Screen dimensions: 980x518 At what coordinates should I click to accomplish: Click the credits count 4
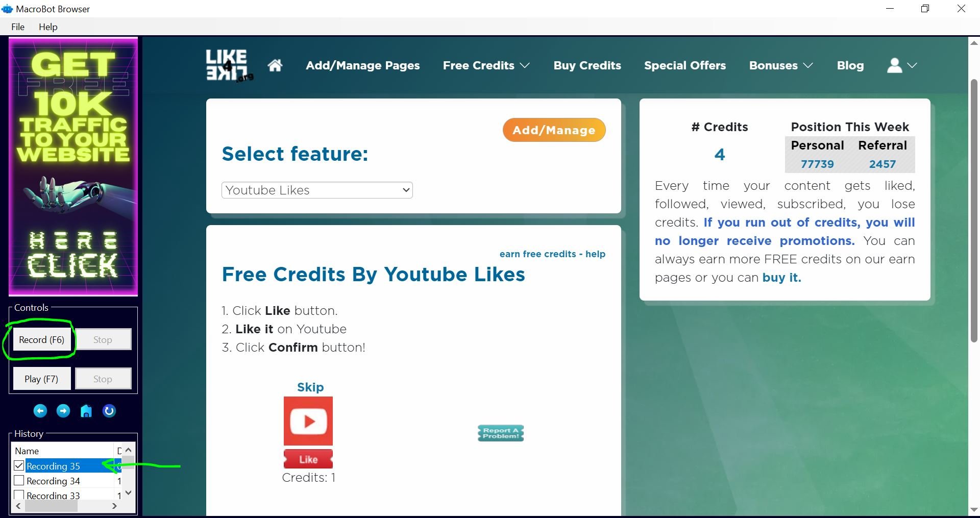click(720, 155)
